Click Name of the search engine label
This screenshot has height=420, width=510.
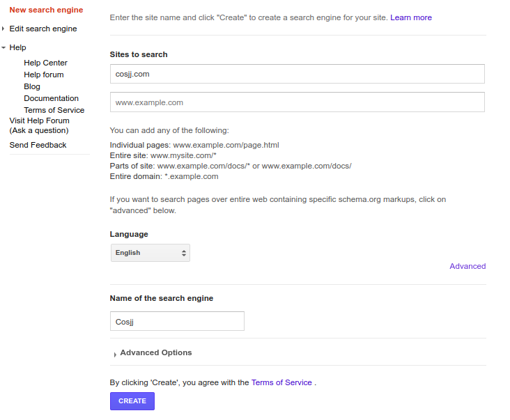tap(162, 298)
